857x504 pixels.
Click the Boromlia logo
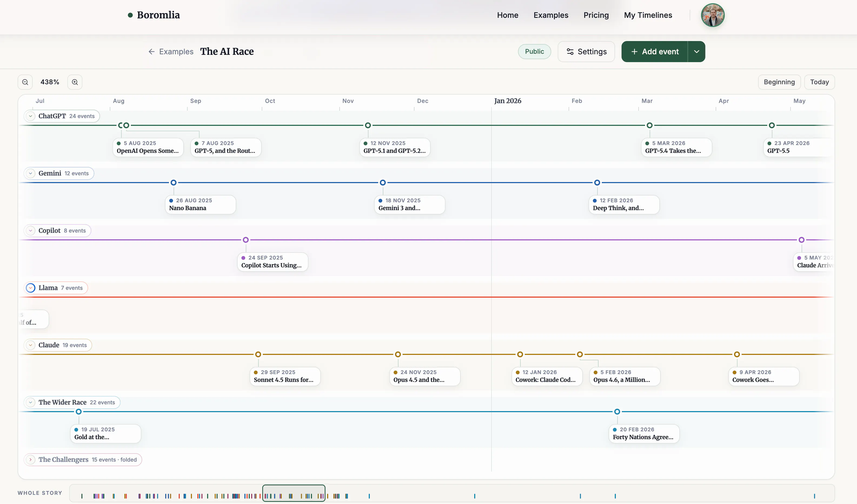(x=154, y=15)
